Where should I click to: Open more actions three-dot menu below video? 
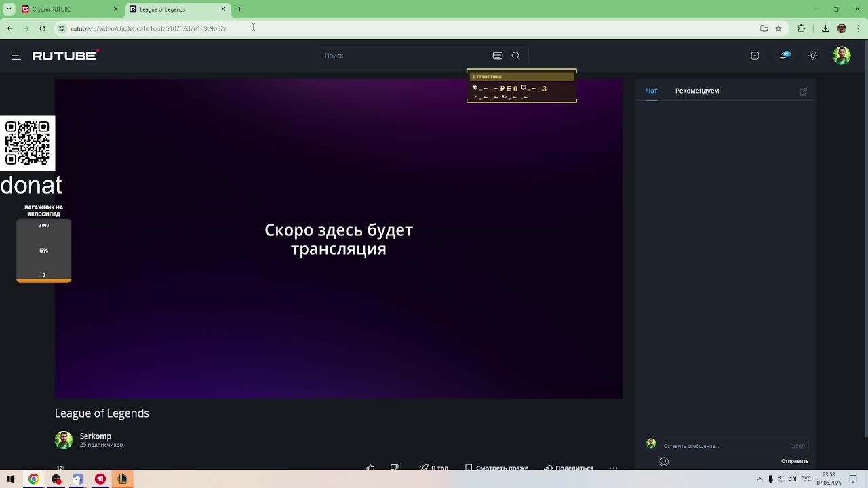coord(613,468)
